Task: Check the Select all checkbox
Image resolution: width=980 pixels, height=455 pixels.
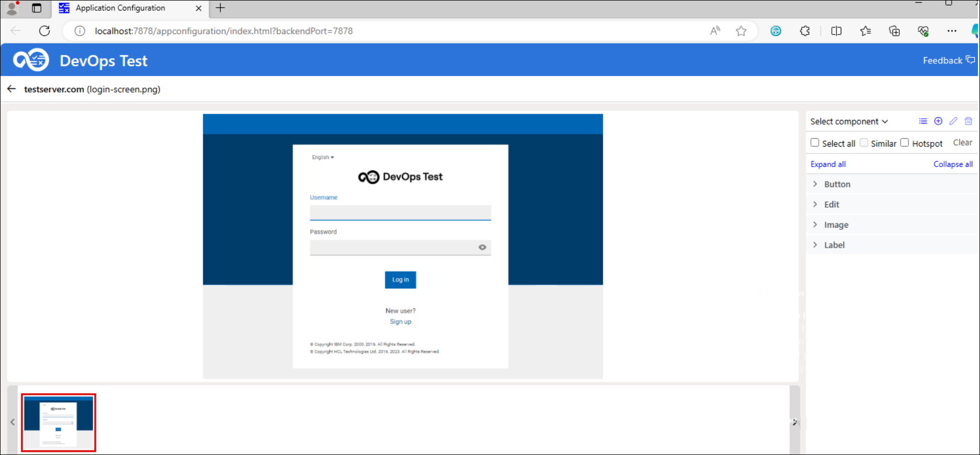Action: coord(814,142)
